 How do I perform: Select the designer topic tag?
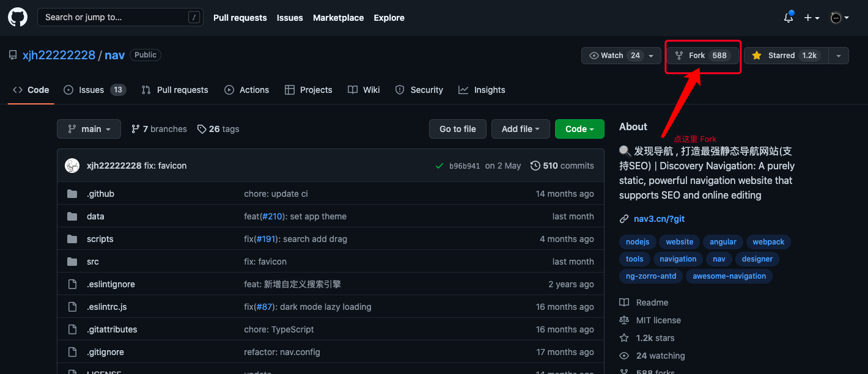pyautogui.click(x=757, y=259)
